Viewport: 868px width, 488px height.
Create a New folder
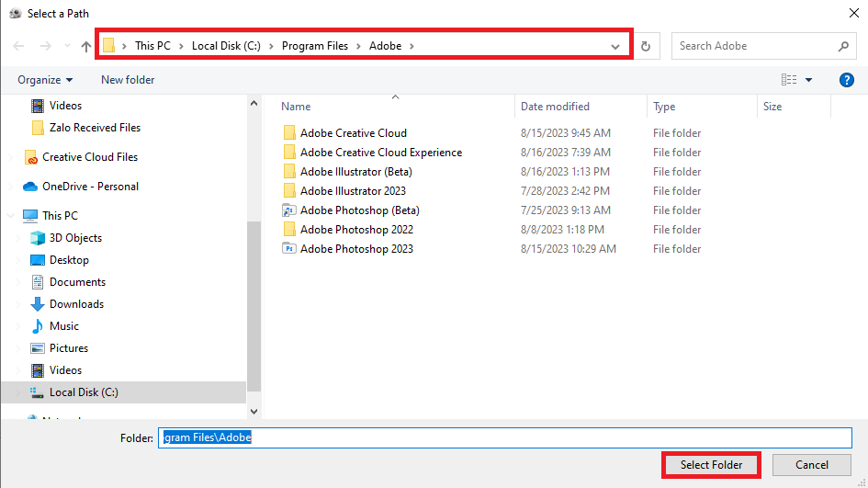(128, 80)
